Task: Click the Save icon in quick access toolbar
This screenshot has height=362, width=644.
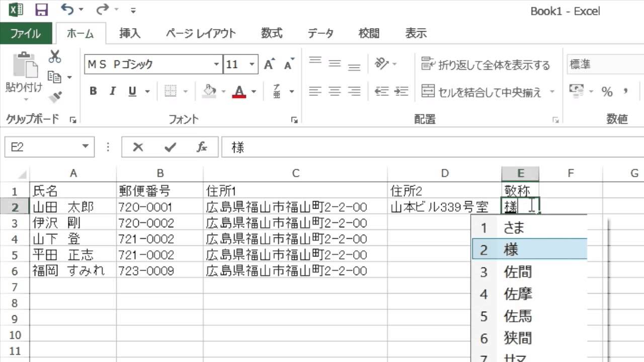Action: pos(41,10)
